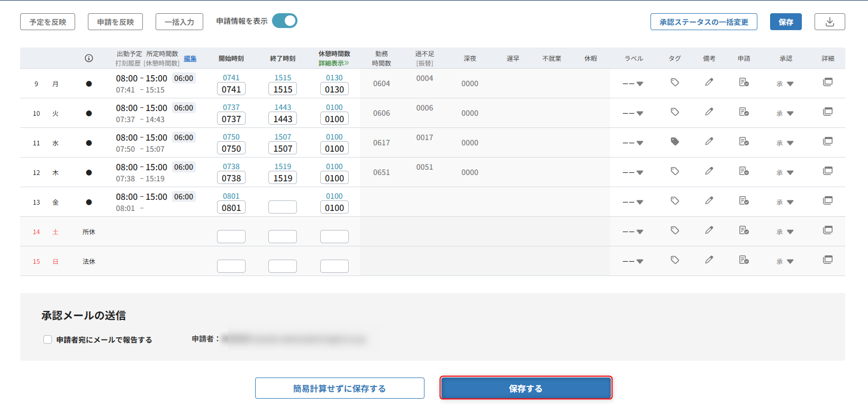Image resolution: width=868 pixels, height=405 pixels.
Task: Open the approval status dropdown for day 9
Action: (785, 84)
